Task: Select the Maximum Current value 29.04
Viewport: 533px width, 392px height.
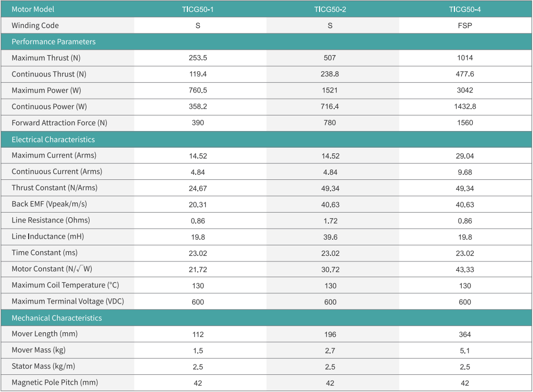Action: click(x=465, y=155)
